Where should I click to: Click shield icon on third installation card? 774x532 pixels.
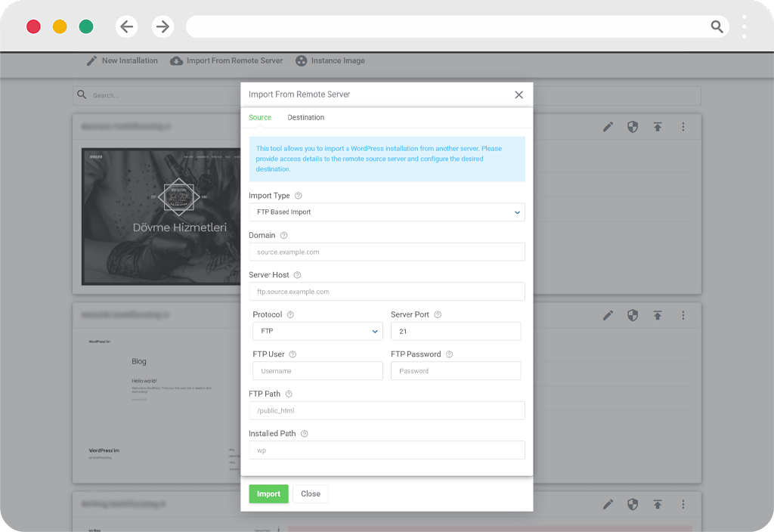[x=633, y=504]
